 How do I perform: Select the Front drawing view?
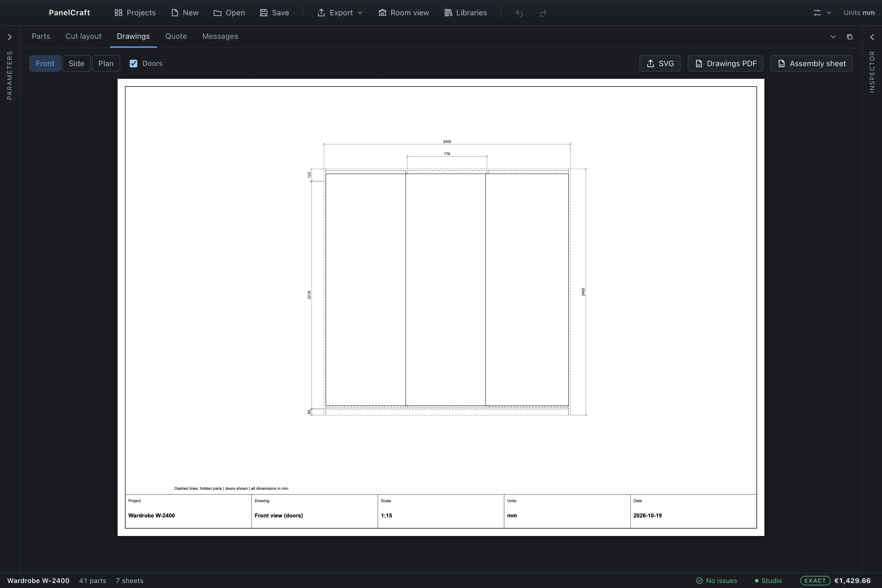tap(45, 64)
